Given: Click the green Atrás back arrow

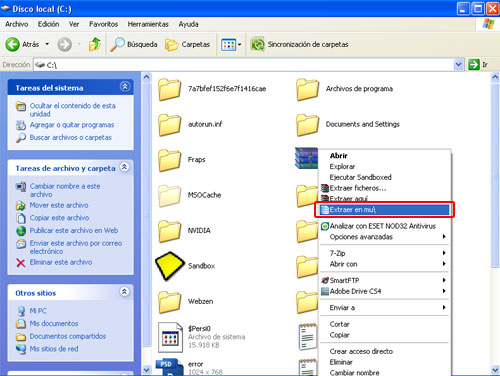Looking at the screenshot, I should (x=13, y=44).
